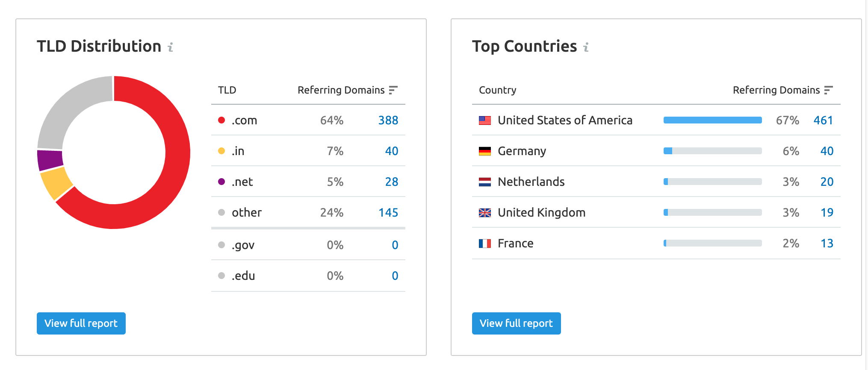Image resolution: width=868 pixels, height=370 pixels.
Task: Select the purple .net legend dot
Action: [x=221, y=182]
